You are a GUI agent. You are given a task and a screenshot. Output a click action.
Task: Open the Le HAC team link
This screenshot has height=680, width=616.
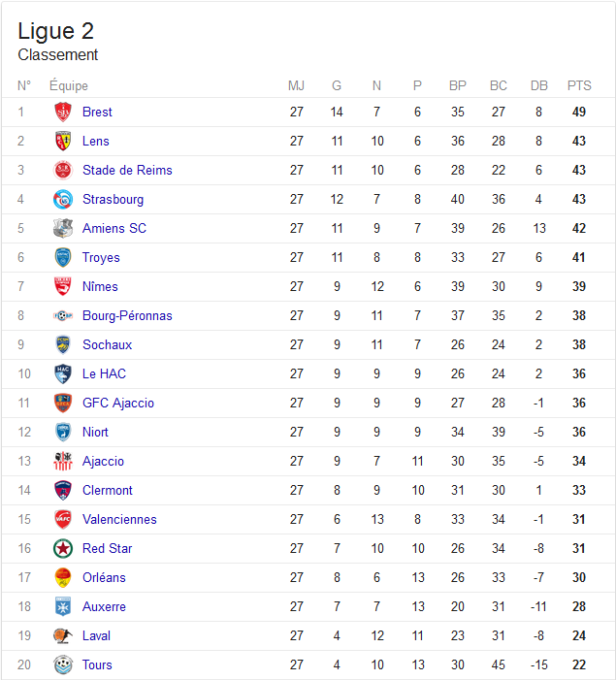point(104,373)
